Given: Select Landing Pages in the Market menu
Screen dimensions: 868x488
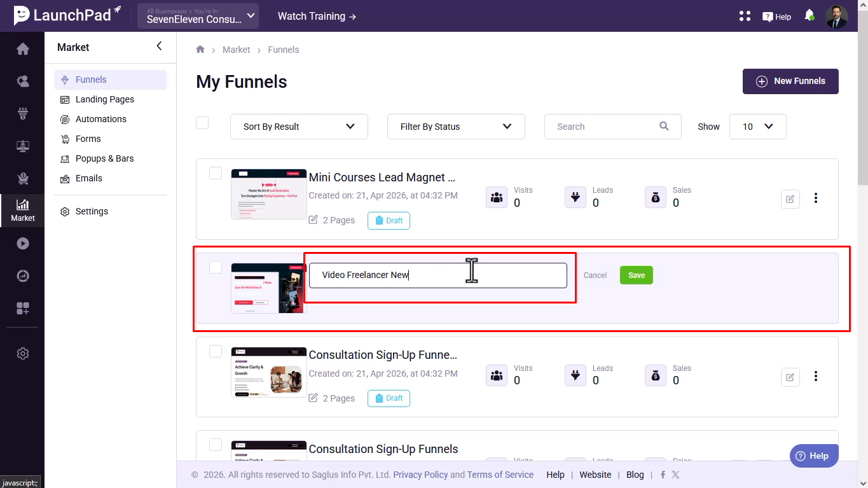Looking at the screenshot, I should point(104,99).
